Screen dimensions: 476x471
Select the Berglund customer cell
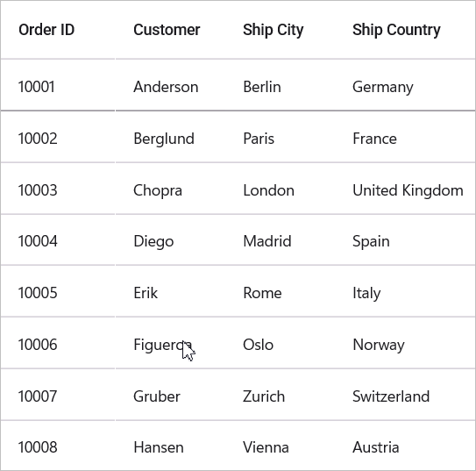(x=170, y=137)
